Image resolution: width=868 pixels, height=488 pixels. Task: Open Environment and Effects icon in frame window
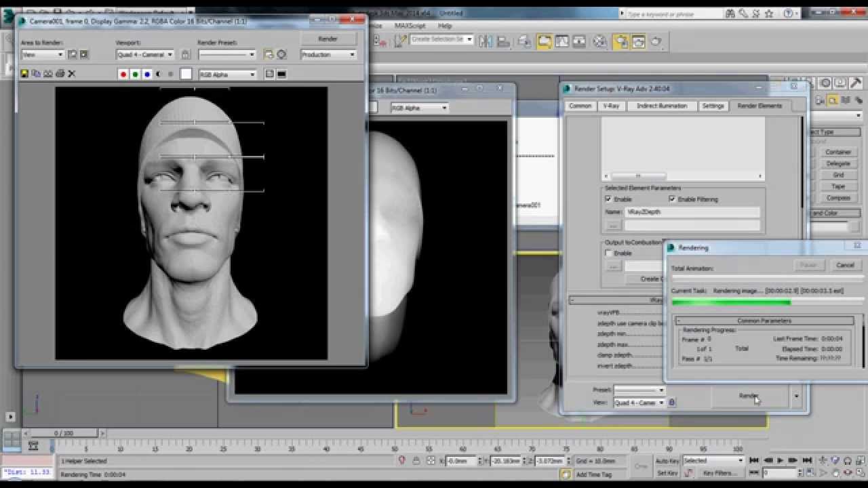click(x=281, y=54)
